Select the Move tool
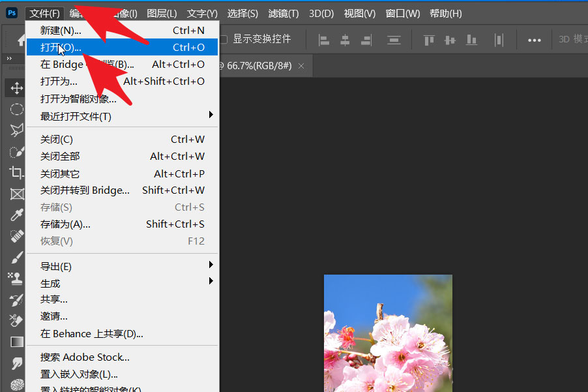The height and width of the screenshot is (392, 588). click(x=16, y=89)
